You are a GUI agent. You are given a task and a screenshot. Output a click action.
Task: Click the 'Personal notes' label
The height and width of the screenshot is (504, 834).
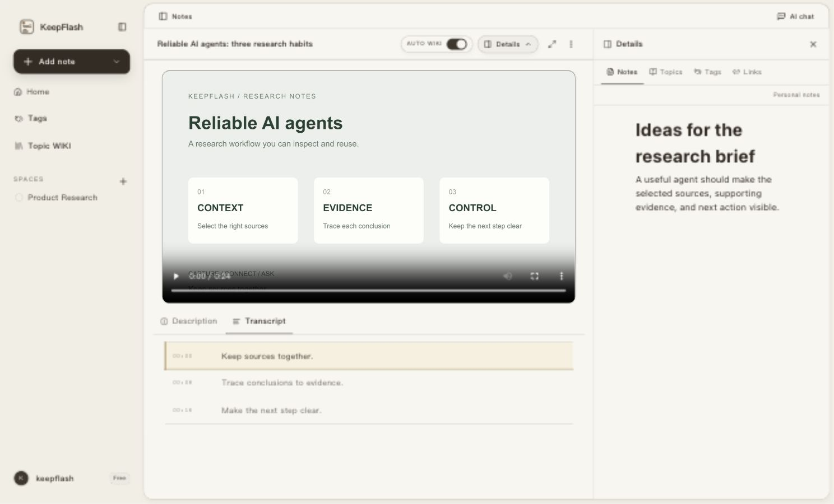pyautogui.click(x=796, y=95)
